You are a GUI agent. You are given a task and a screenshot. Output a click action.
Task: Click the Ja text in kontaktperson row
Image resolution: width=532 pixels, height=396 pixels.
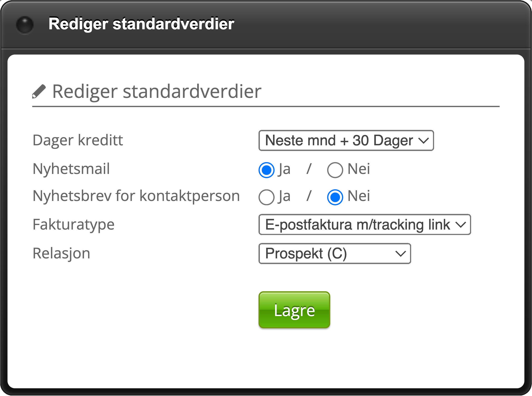(x=285, y=196)
